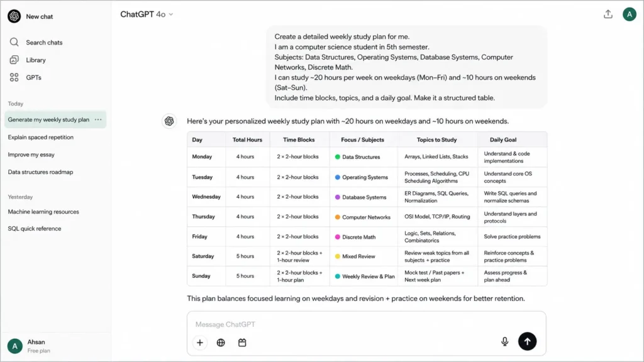Click the plus attach icon in message box
Screen dimensions: 644x362
click(200, 343)
